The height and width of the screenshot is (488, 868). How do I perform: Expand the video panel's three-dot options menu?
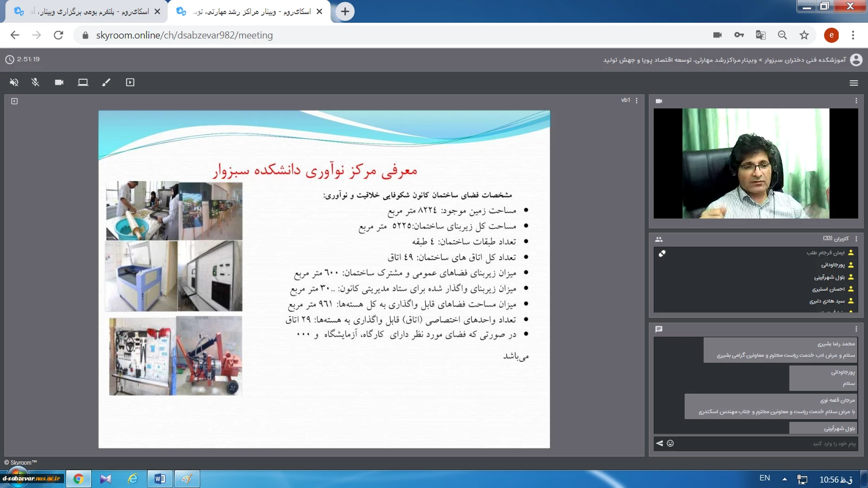[x=856, y=101]
